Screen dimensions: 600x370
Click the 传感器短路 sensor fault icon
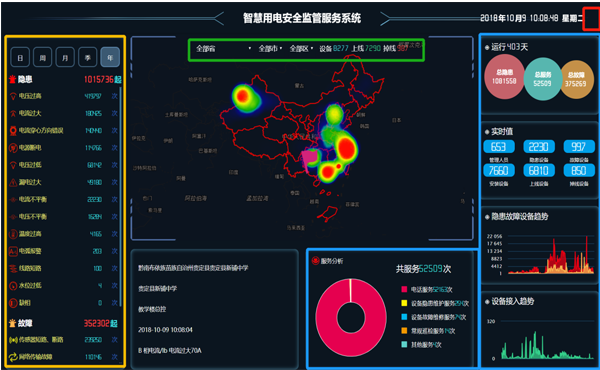pos(13,340)
